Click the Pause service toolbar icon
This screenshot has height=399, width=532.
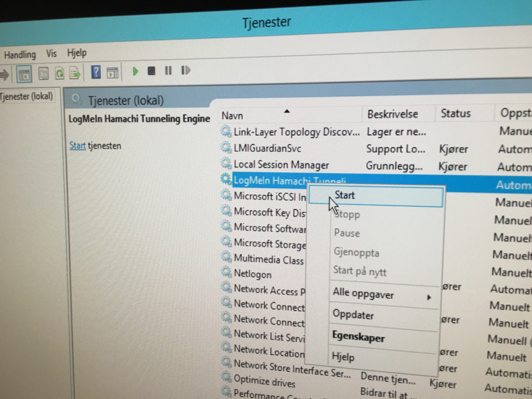pos(168,71)
